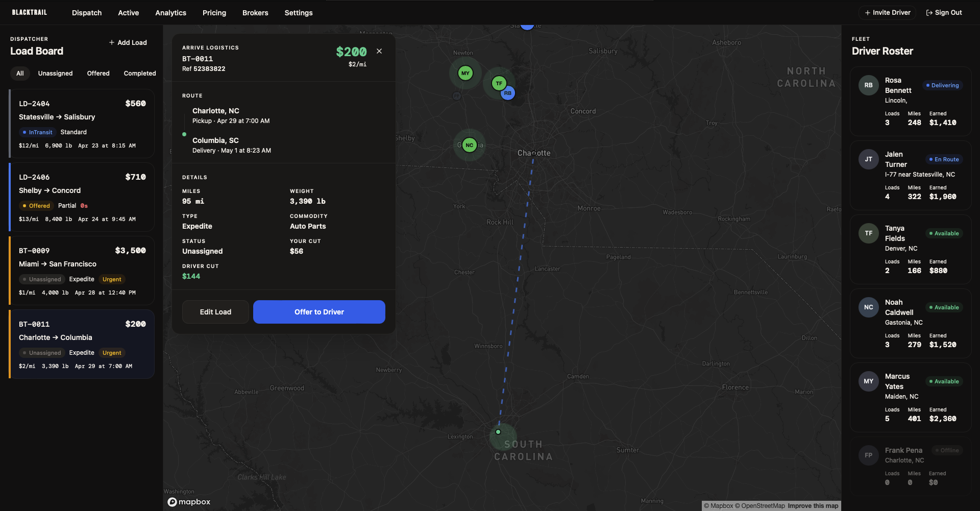Click the Auto Parts commodity value
The image size is (980, 511).
tap(308, 226)
